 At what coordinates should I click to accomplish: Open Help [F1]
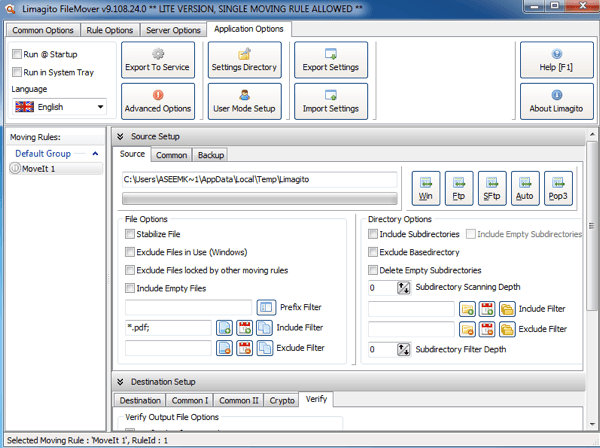[x=556, y=60]
